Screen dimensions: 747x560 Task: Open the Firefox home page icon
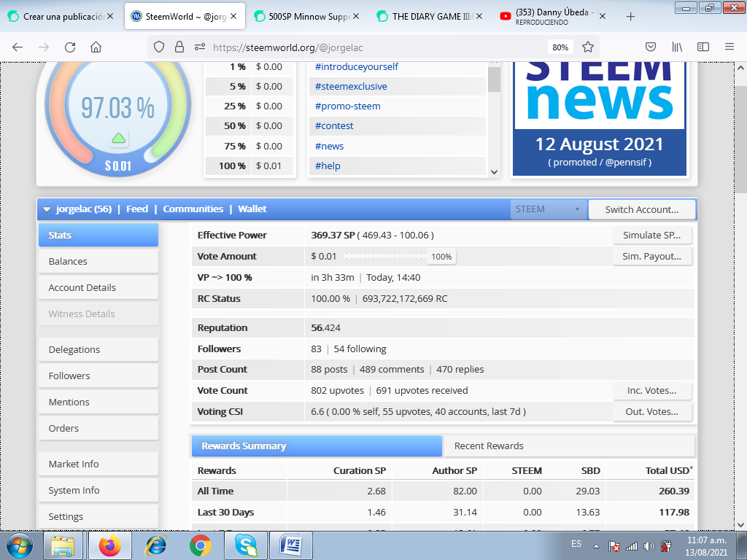tap(96, 47)
